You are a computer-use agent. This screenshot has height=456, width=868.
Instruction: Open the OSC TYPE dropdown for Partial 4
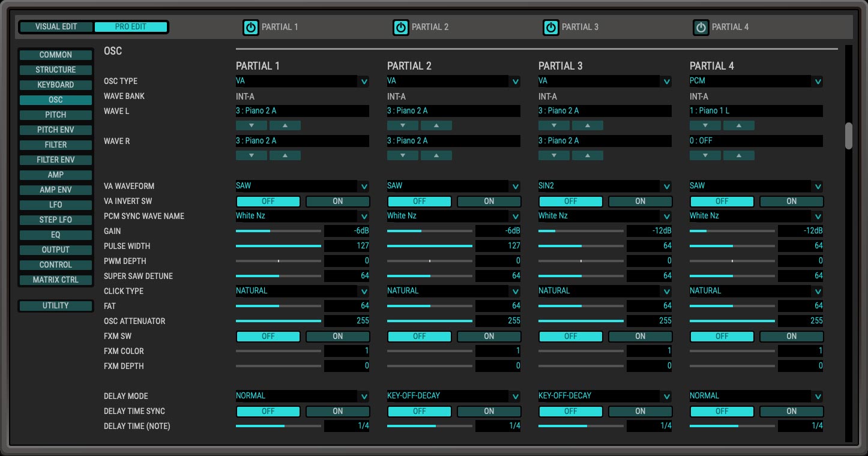pos(818,80)
